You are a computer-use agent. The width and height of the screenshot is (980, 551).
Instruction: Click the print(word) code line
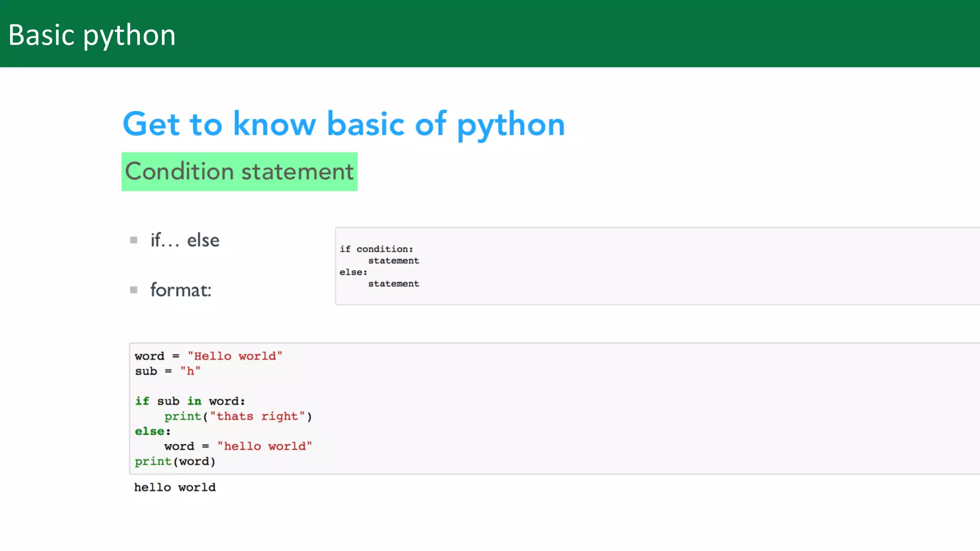(x=175, y=462)
